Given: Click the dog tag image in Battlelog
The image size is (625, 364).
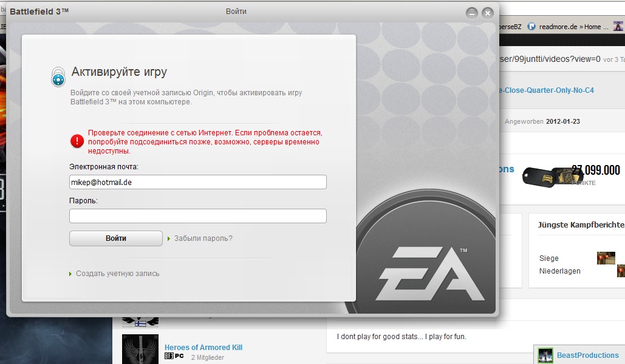Looking at the screenshot, I should pyautogui.click(x=552, y=178).
